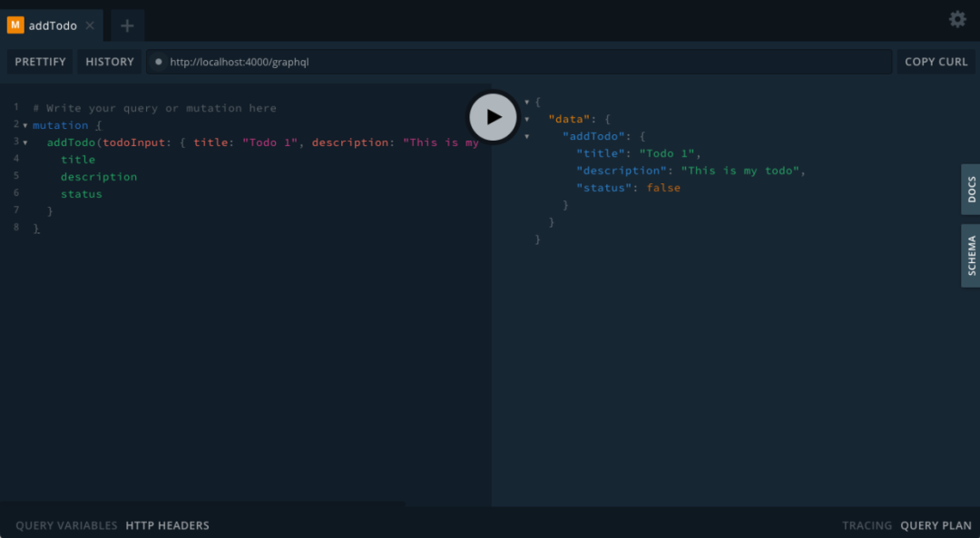Click 'todoInput' argument in the query

click(133, 142)
